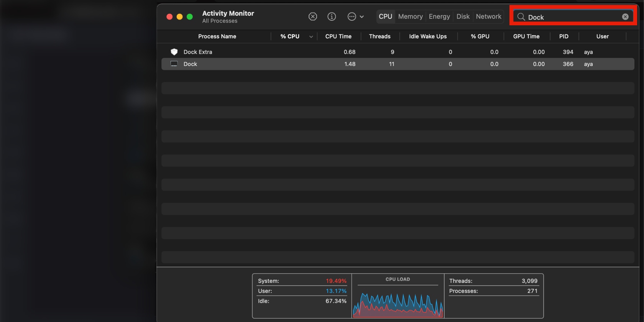Click the Stop process (X) toolbar icon

tap(313, 16)
